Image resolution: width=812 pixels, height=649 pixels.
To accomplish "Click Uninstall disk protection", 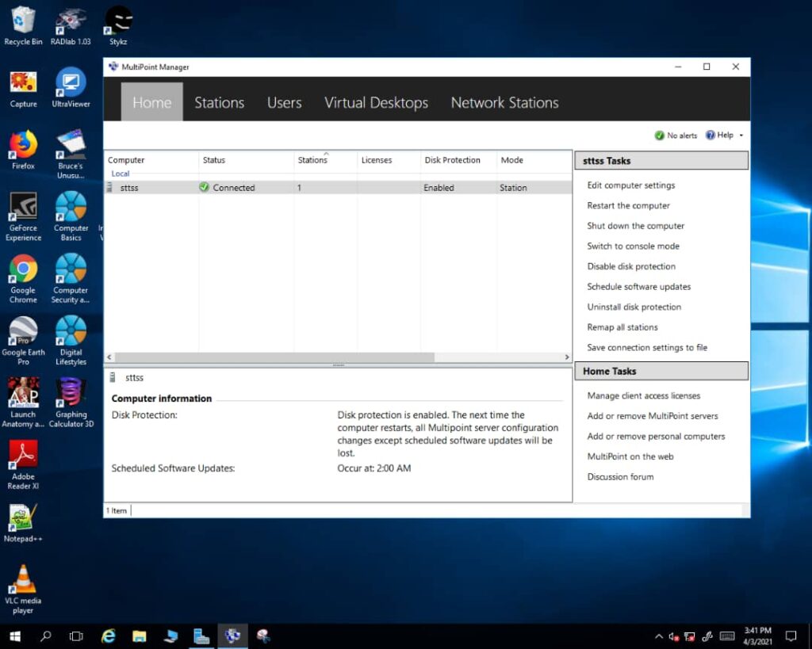I will click(634, 307).
